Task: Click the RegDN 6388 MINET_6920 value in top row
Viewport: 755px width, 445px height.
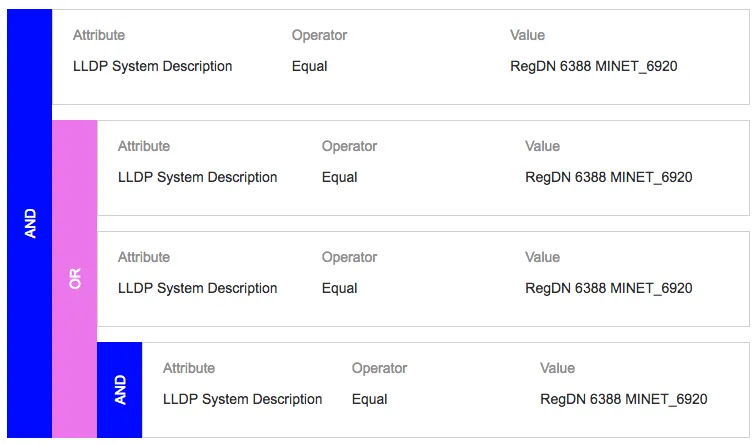Action: point(593,66)
